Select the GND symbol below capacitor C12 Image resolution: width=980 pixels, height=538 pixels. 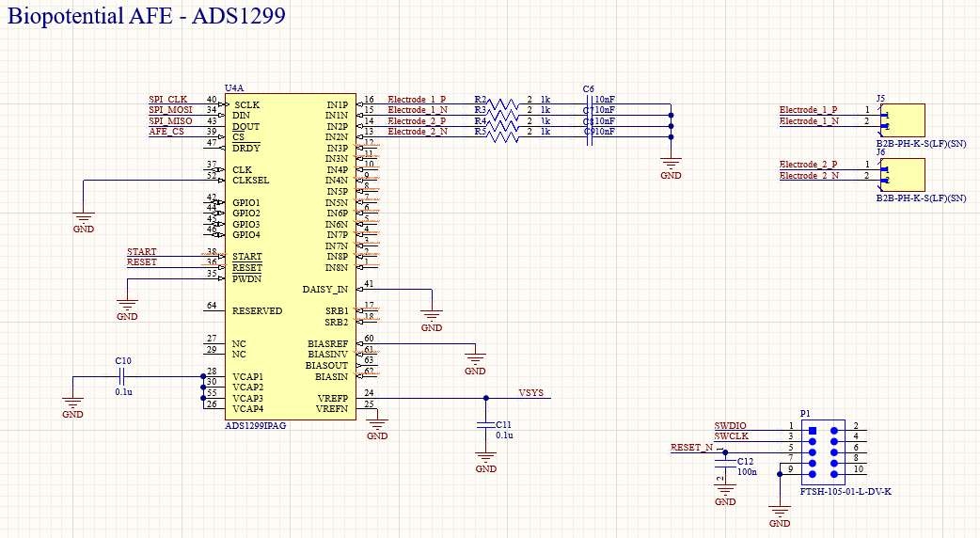click(725, 496)
